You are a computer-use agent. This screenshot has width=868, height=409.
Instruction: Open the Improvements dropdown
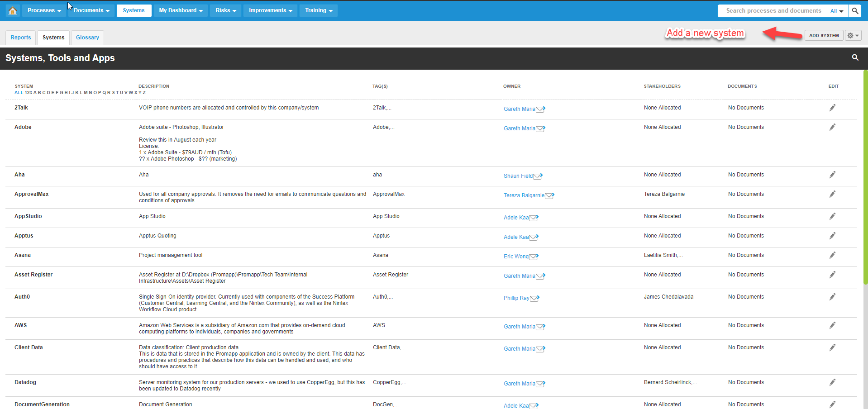(x=270, y=10)
